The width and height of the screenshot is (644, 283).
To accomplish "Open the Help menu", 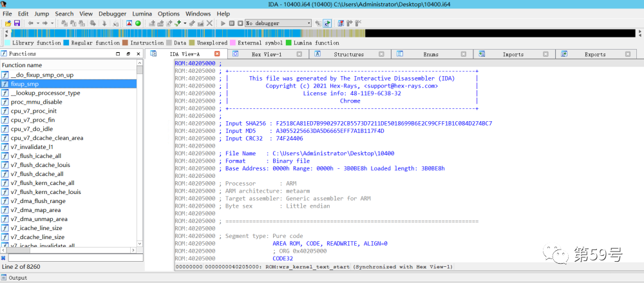I will 223,14.
